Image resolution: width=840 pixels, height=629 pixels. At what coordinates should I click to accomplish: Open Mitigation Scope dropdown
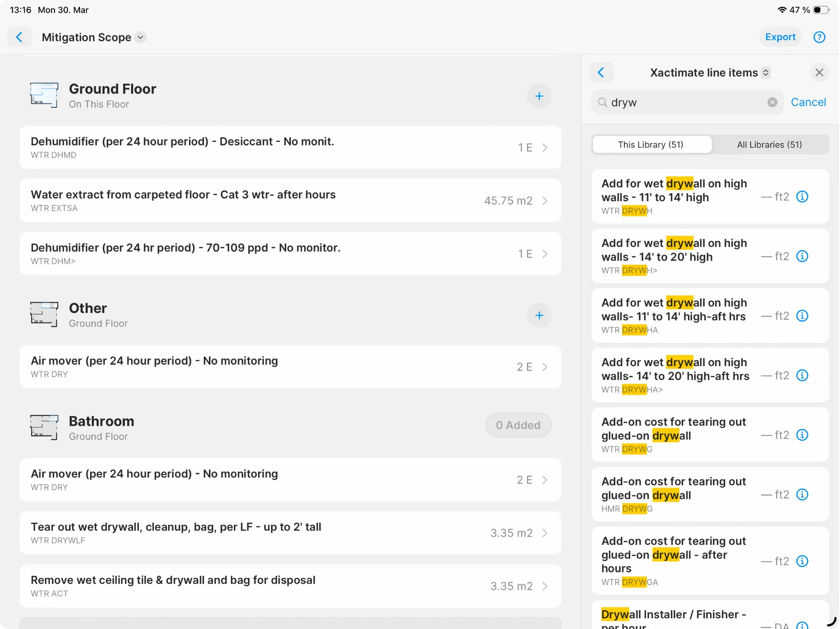[140, 38]
